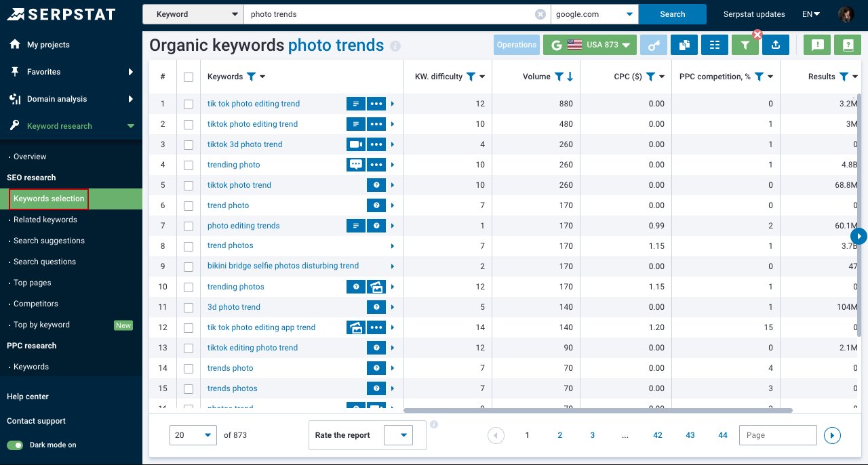The height and width of the screenshot is (465, 868).
Task: Open the Rate the report dropdown
Action: click(398, 435)
